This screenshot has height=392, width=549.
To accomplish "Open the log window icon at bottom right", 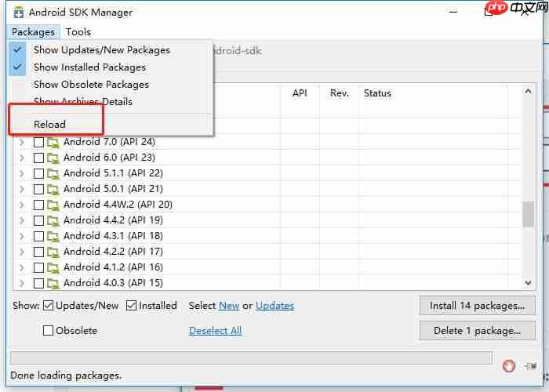I will click(x=530, y=366).
